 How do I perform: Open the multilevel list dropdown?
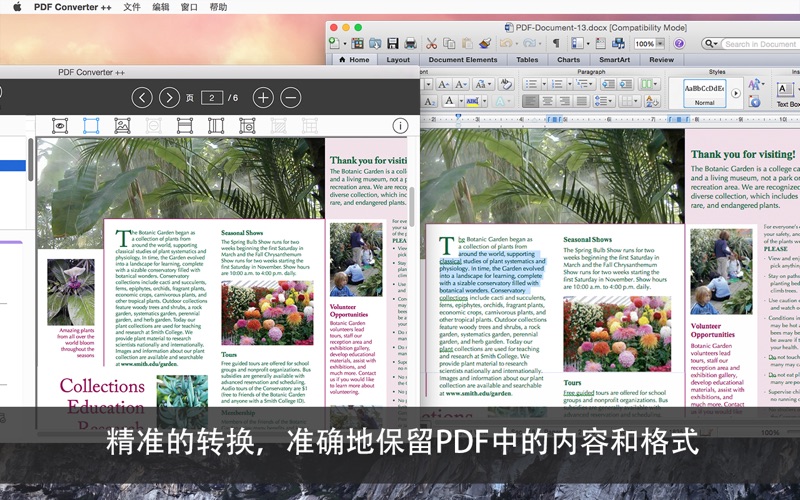point(585,84)
